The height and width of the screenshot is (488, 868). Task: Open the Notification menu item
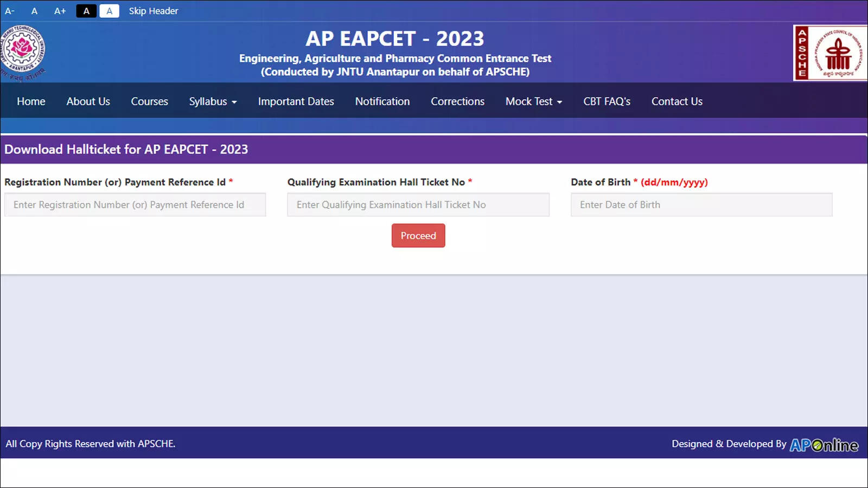tap(382, 101)
